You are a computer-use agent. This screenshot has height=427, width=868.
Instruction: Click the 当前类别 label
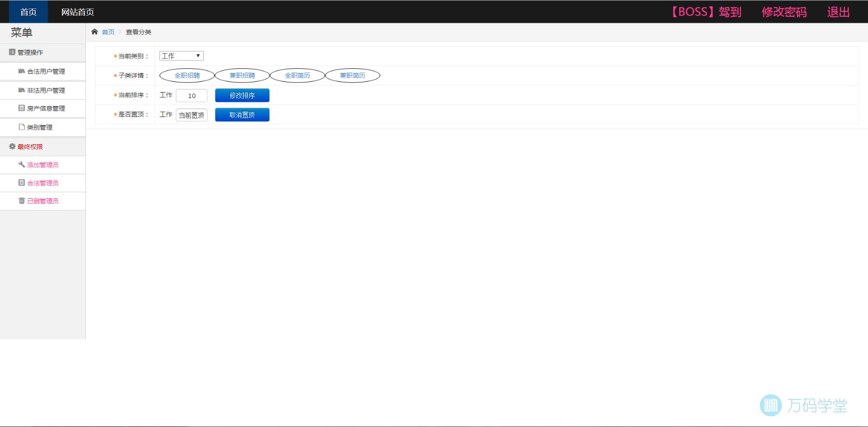tap(131, 56)
